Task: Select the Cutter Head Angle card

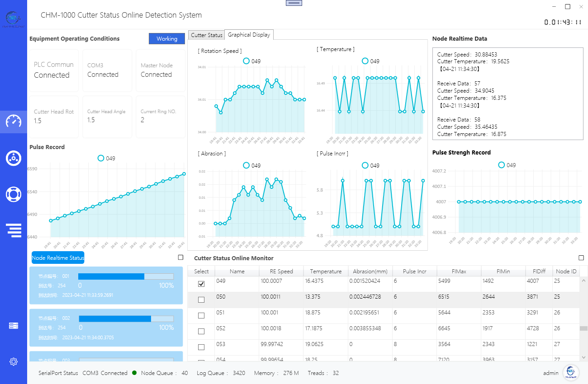Action: (107, 117)
